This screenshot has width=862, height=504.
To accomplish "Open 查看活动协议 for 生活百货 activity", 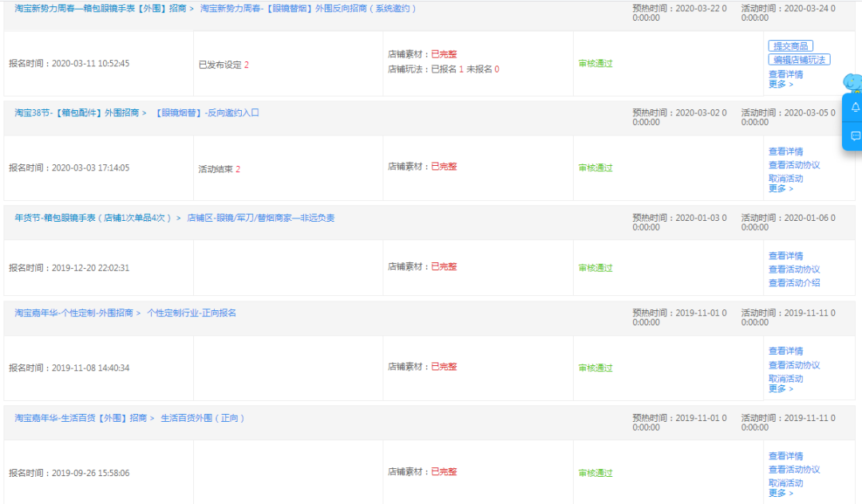I will pos(794,470).
